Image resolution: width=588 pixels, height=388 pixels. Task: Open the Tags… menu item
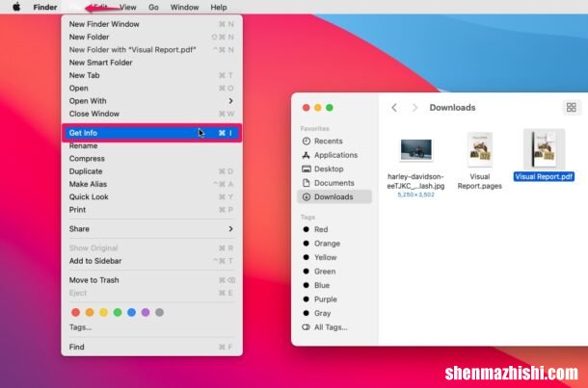(x=151, y=327)
